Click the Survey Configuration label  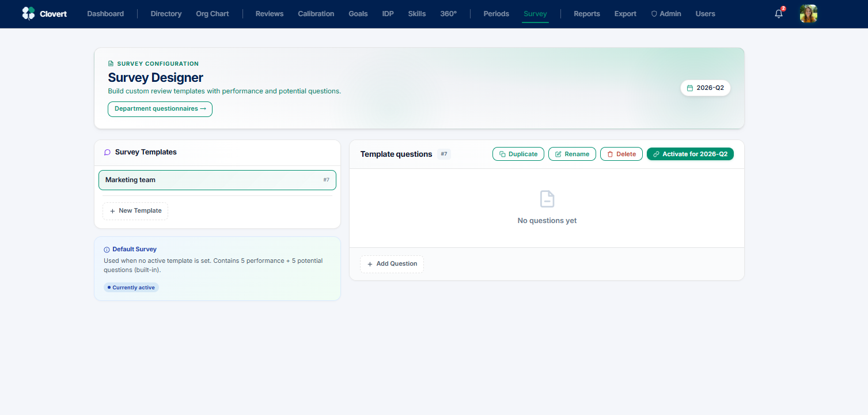(x=158, y=64)
